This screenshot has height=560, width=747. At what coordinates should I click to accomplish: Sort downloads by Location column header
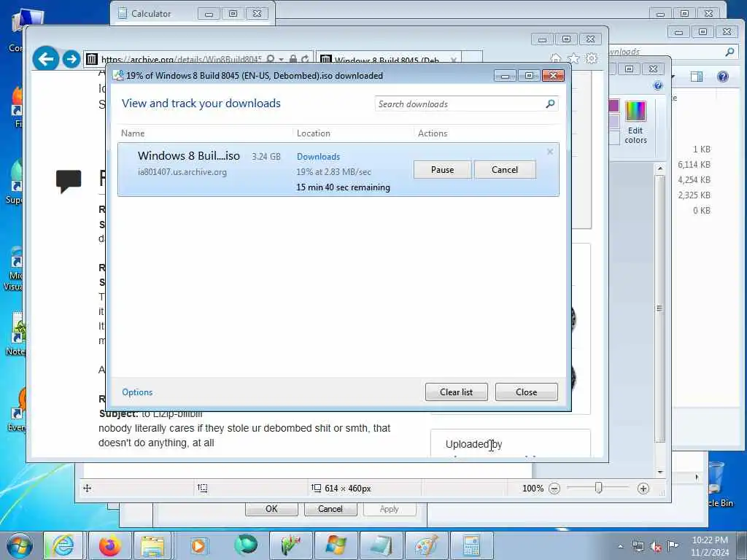pyautogui.click(x=314, y=133)
